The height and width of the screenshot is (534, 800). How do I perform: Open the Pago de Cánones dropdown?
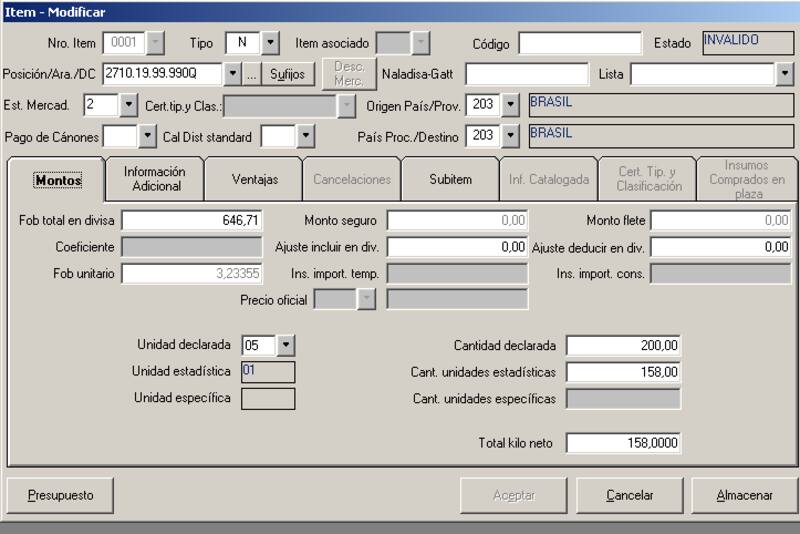[x=148, y=136]
